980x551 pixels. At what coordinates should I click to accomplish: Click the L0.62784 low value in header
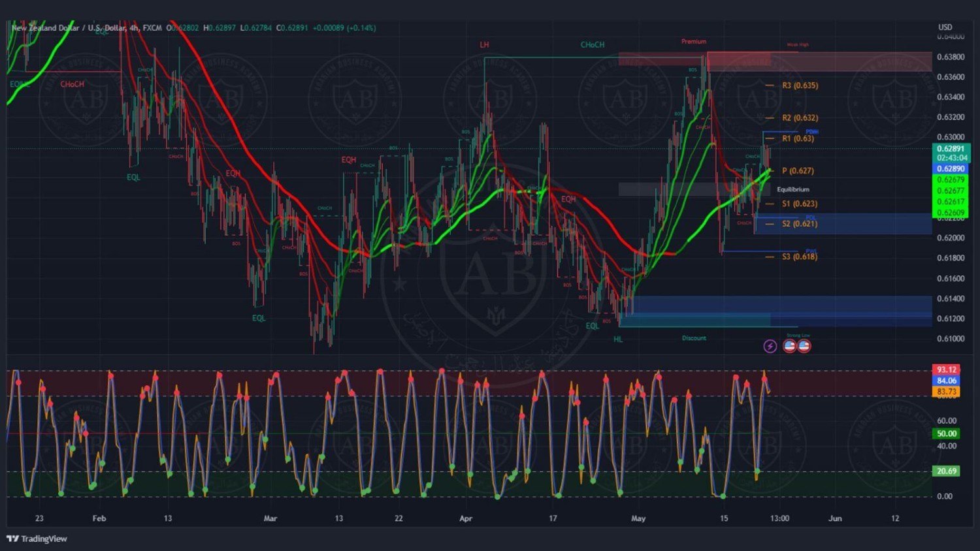coord(255,28)
